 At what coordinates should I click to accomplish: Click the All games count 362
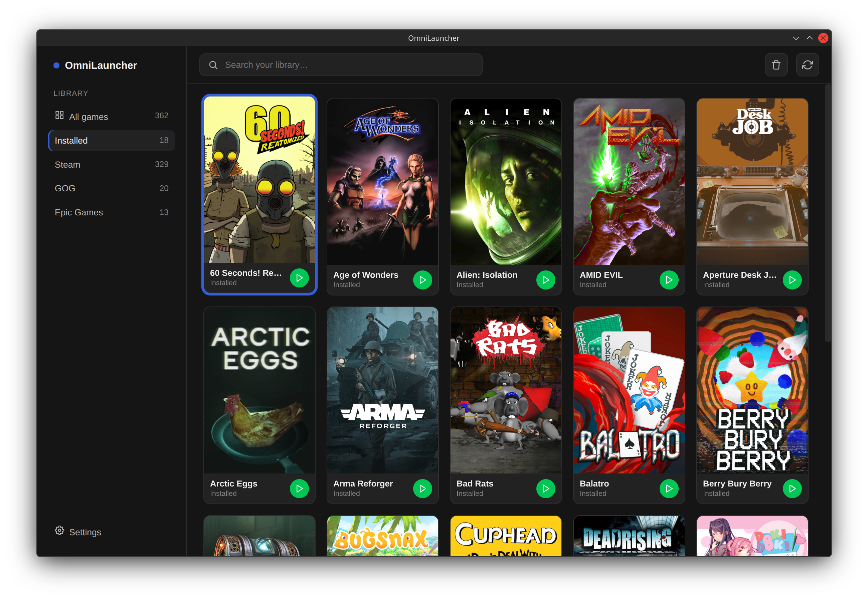tap(162, 116)
